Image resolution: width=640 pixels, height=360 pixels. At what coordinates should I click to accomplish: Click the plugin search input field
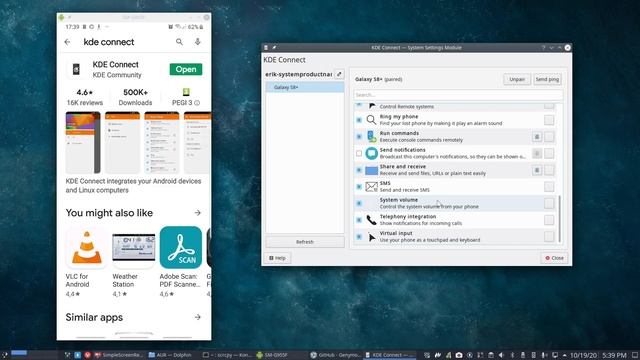point(458,95)
